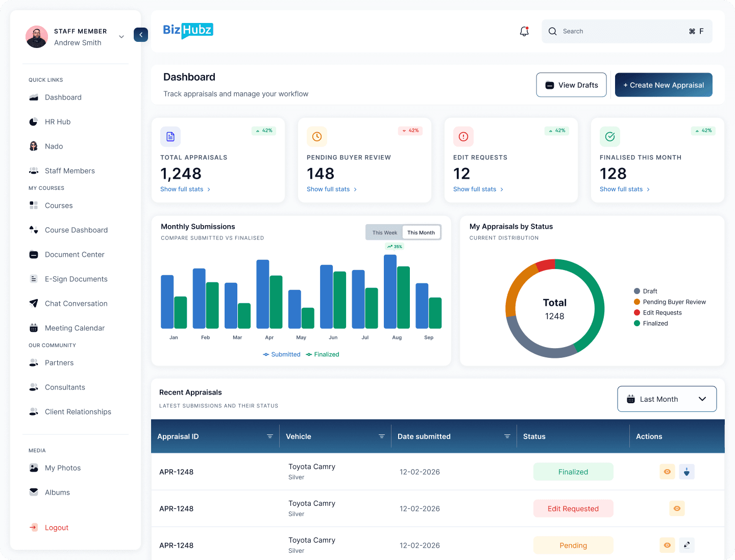Click the E-Sign Documents icon

[x=34, y=279]
